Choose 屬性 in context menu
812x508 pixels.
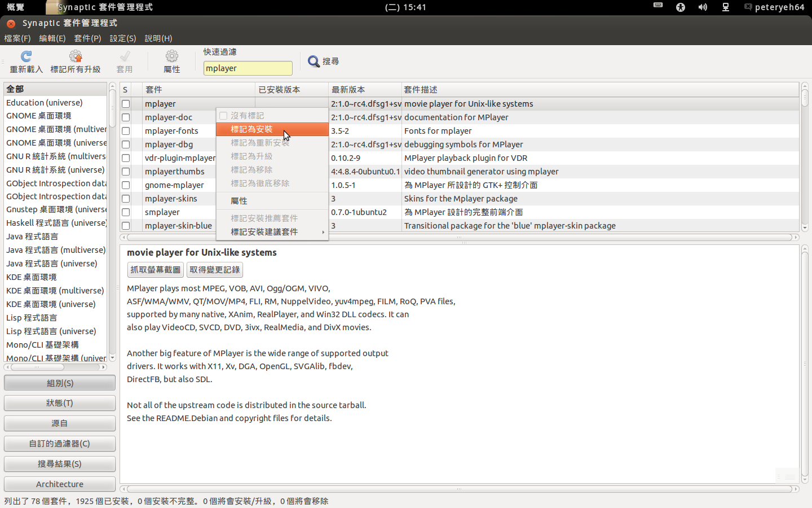(272, 201)
